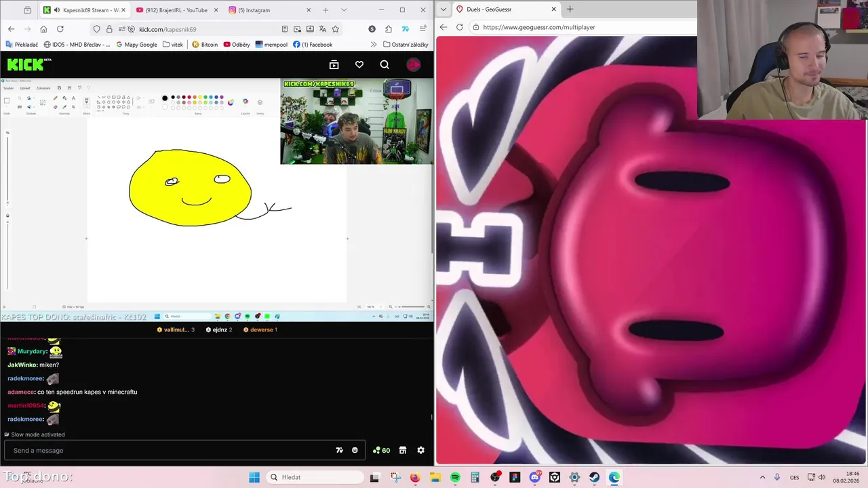The image size is (868, 488).
Task: Show site security info via lock icon in Firefox
Action: [x=109, y=29]
